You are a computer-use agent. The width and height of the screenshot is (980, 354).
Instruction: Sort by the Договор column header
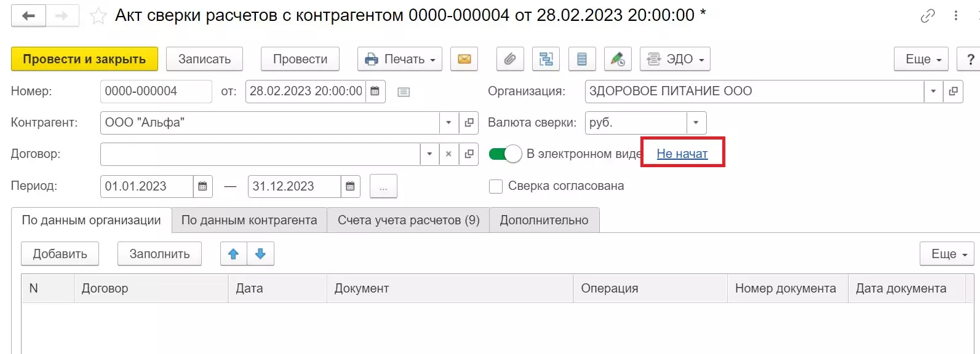click(x=151, y=288)
